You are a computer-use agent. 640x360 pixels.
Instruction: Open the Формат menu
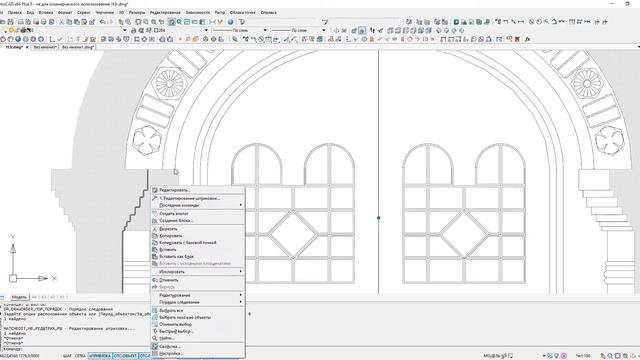(x=65, y=13)
